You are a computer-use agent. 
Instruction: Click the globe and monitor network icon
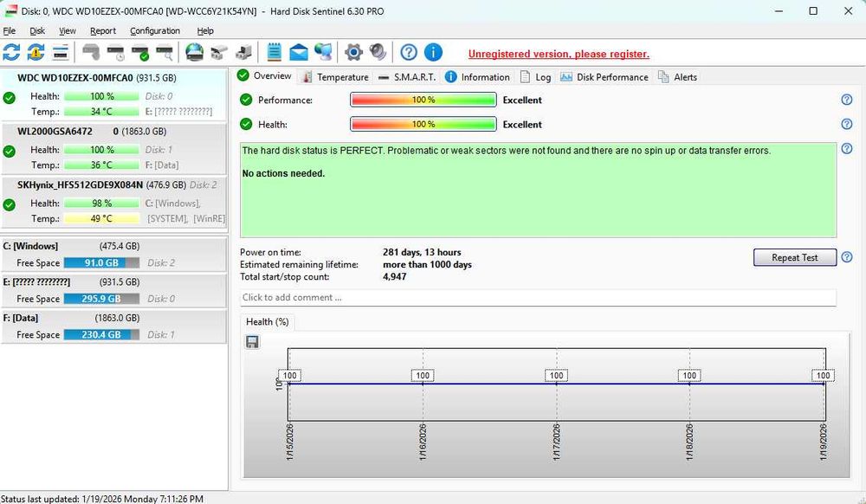[x=323, y=53]
